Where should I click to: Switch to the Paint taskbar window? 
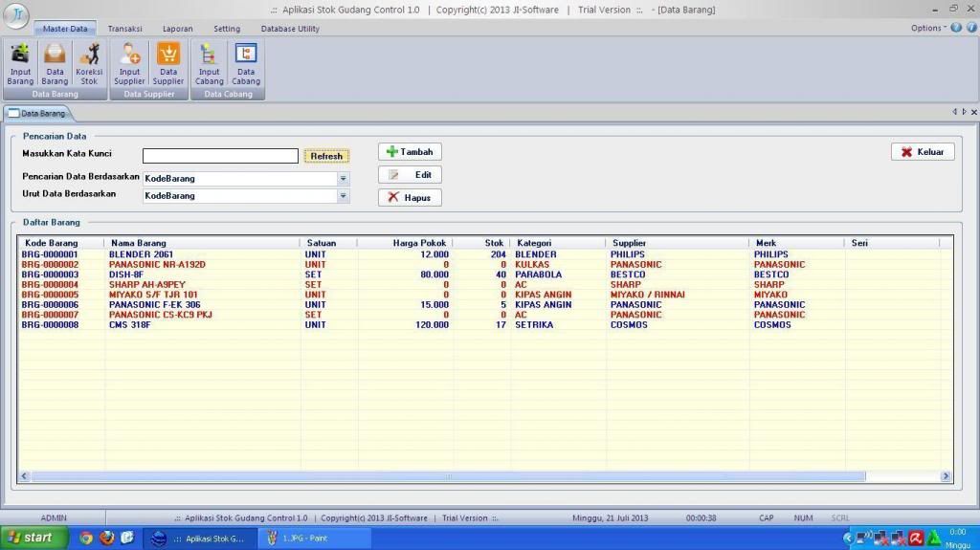[314, 539]
